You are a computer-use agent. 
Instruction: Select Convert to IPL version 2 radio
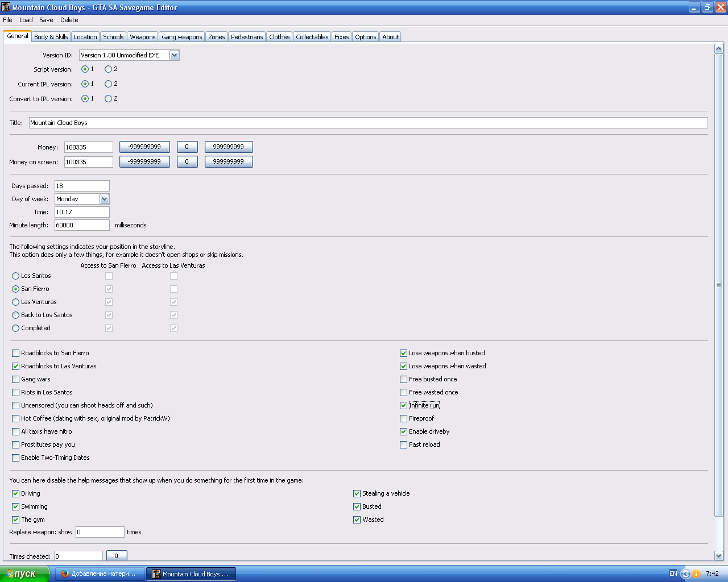coord(108,99)
